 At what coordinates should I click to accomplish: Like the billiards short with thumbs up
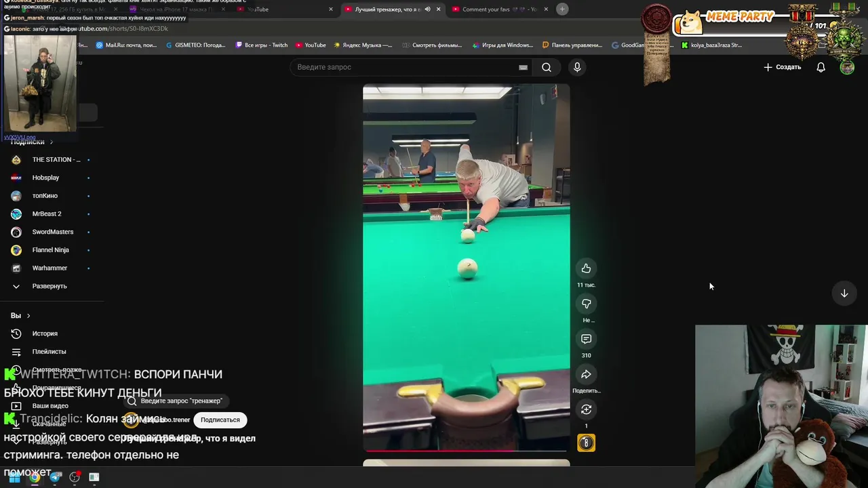(586, 268)
